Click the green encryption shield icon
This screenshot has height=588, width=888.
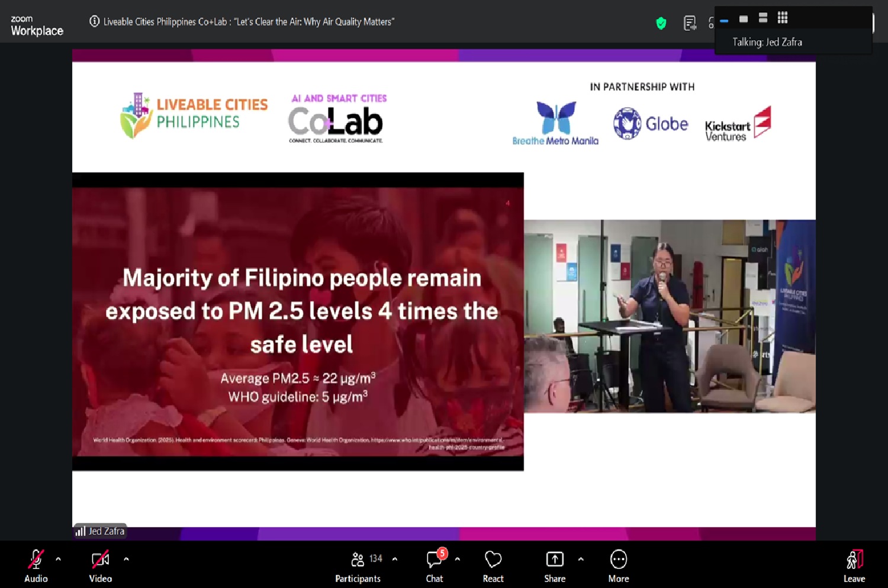[x=661, y=23]
